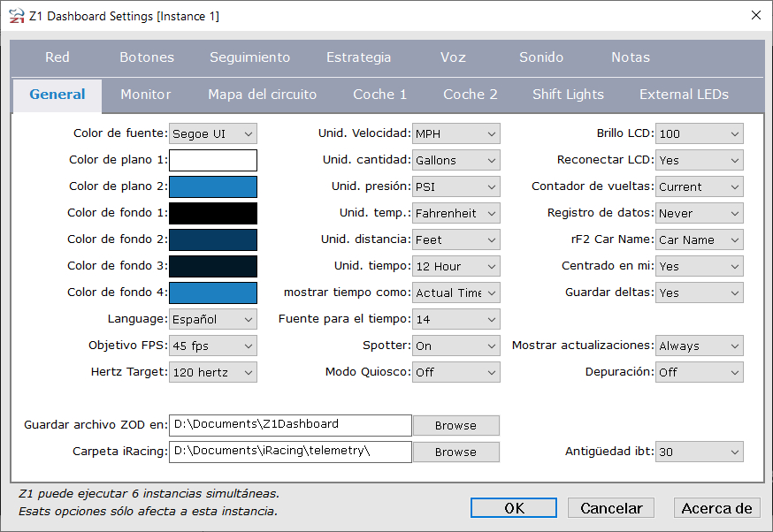Click Browse next to Carpeta iRacing
This screenshot has height=532, width=773.
click(455, 452)
